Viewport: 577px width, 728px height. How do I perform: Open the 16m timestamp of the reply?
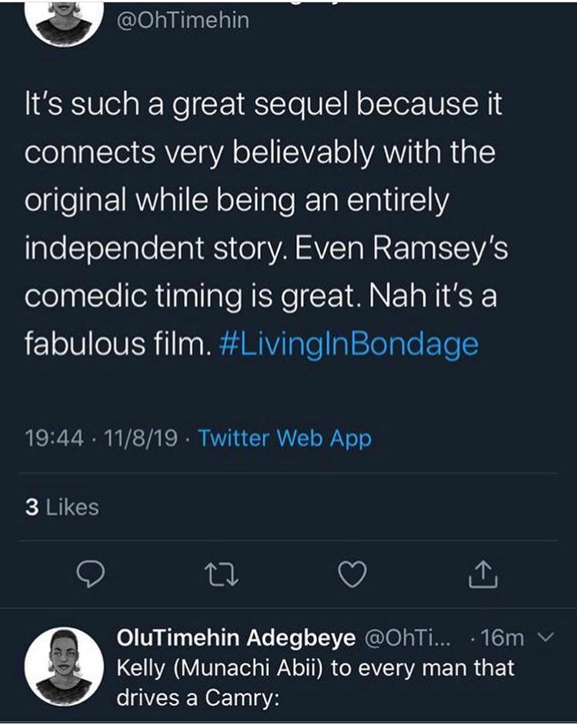tap(506, 637)
